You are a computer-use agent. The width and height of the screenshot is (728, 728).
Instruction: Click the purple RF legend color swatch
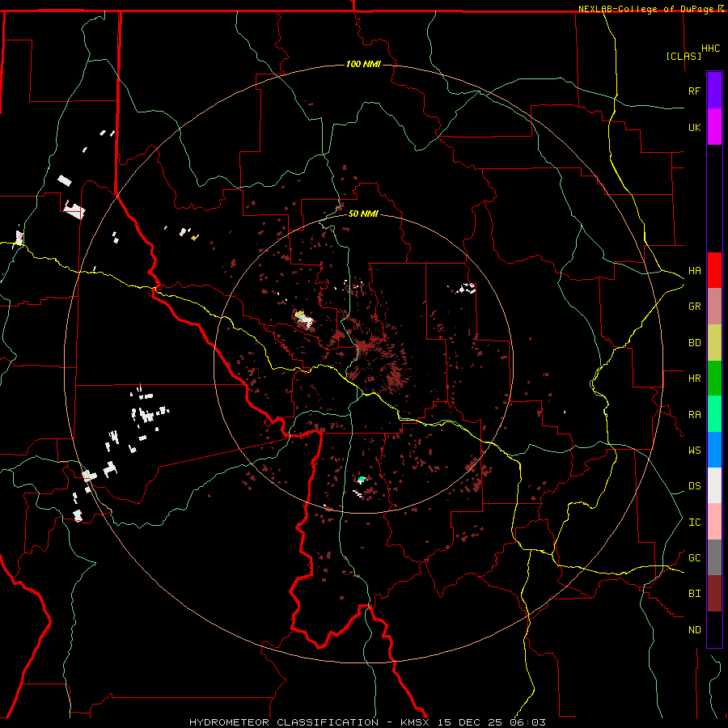(x=714, y=90)
